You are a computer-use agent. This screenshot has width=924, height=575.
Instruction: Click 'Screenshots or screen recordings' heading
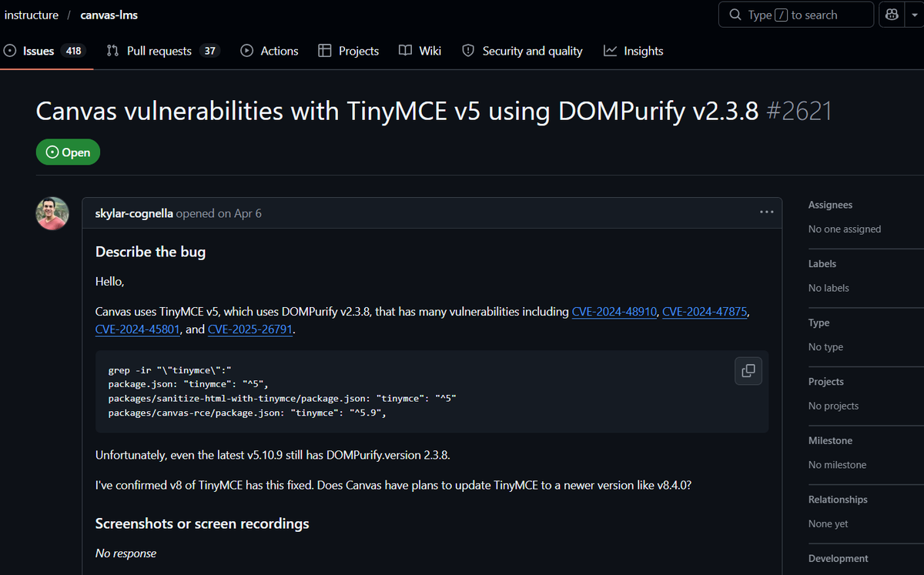tap(202, 523)
